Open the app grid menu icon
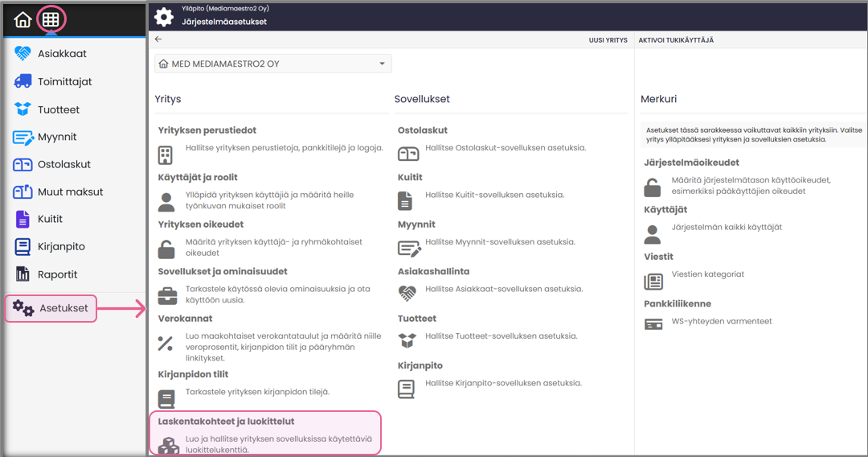 [x=51, y=20]
